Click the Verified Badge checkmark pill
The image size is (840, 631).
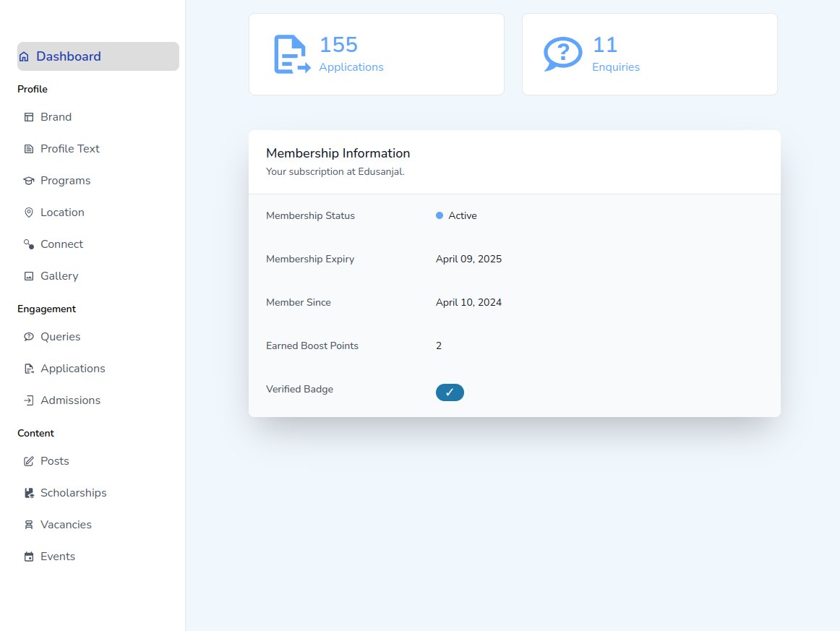click(x=450, y=392)
